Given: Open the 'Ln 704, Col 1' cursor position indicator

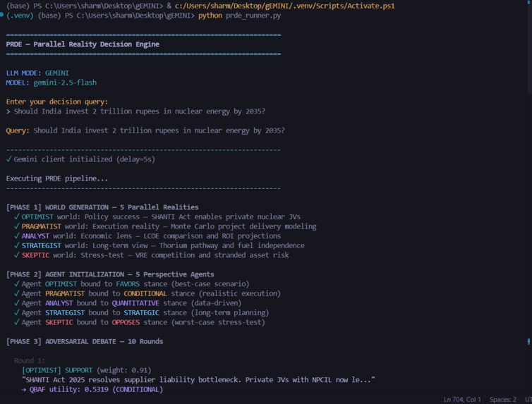Looking at the screenshot, I should point(462,400).
